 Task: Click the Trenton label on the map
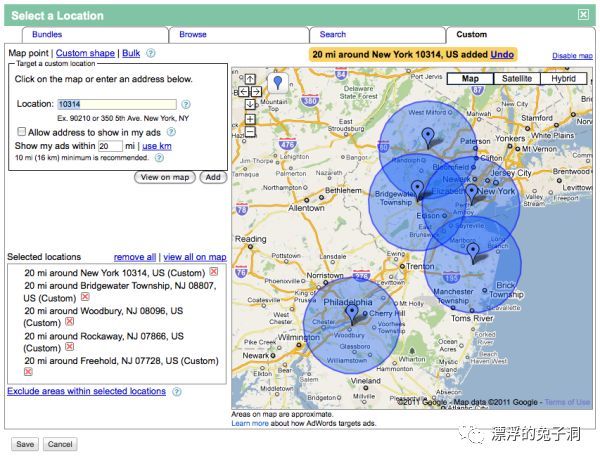420,267
